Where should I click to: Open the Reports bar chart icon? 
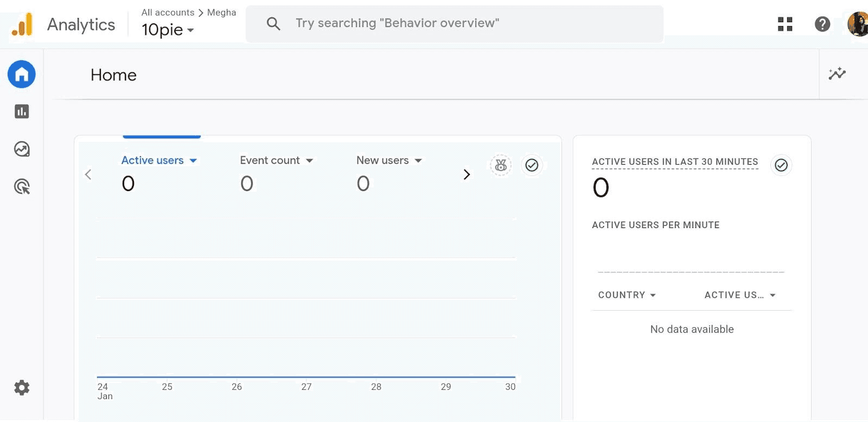pos(22,111)
